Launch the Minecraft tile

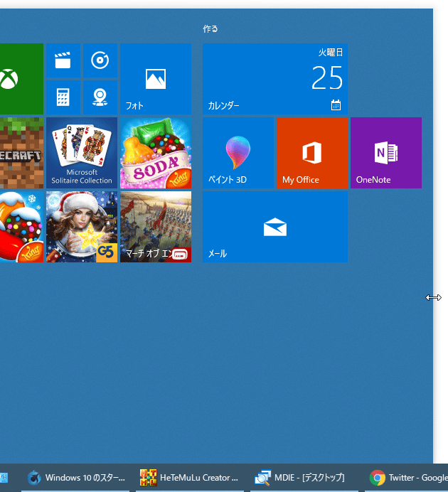pyautogui.click(x=21, y=153)
